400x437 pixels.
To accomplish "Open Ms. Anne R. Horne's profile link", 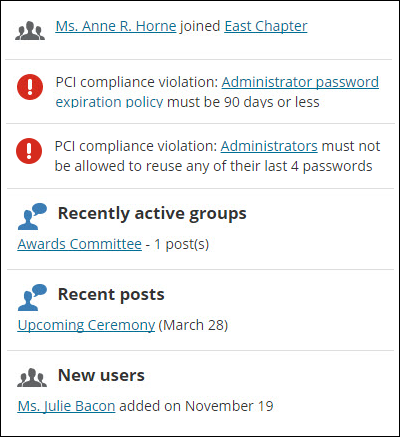I will coord(116,26).
